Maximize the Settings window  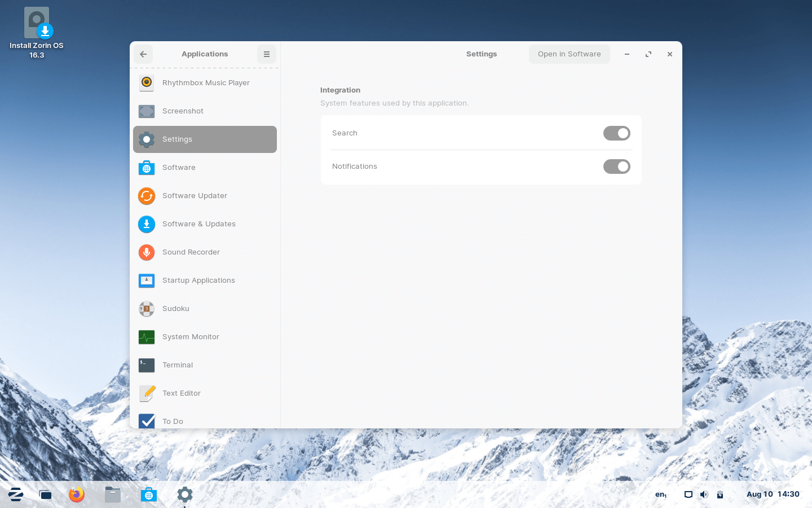point(648,54)
